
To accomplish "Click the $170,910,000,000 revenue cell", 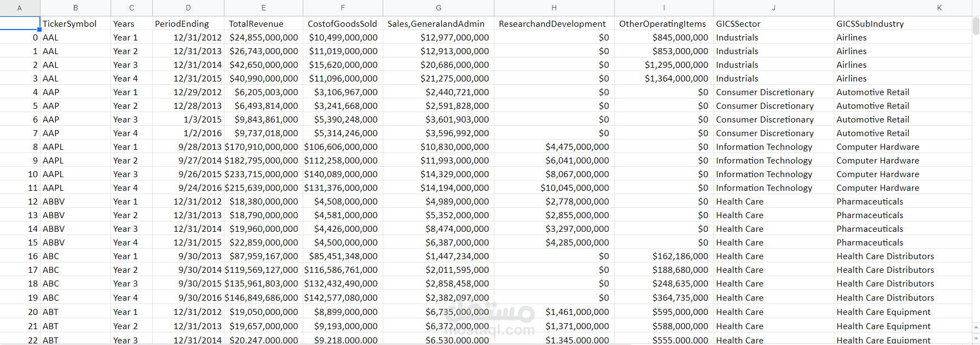I will coord(263,147).
